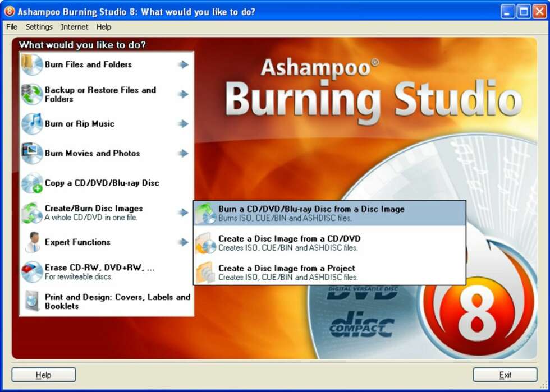Open the Settings menu

39,27
